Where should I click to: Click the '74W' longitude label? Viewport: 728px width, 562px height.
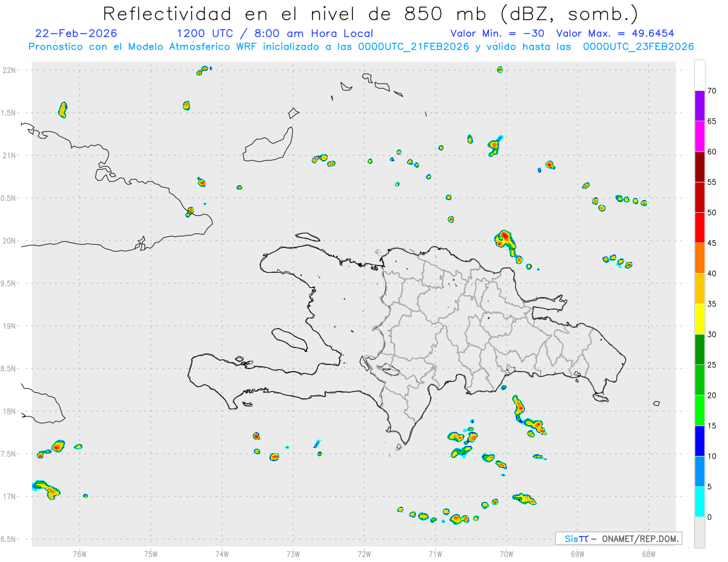tap(222, 554)
